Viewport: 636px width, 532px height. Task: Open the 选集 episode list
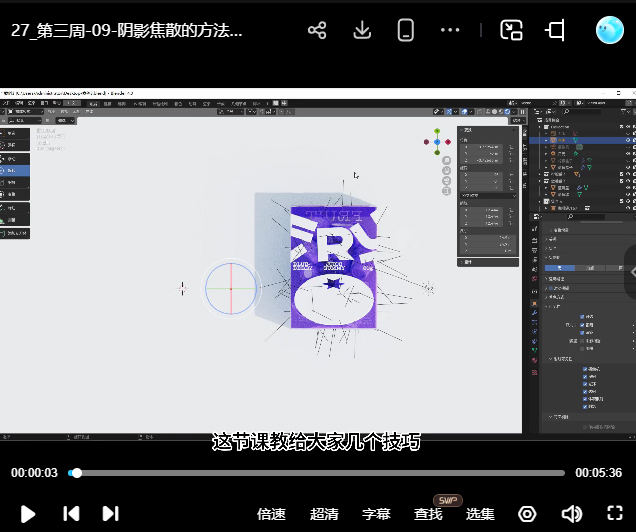click(480, 514)
